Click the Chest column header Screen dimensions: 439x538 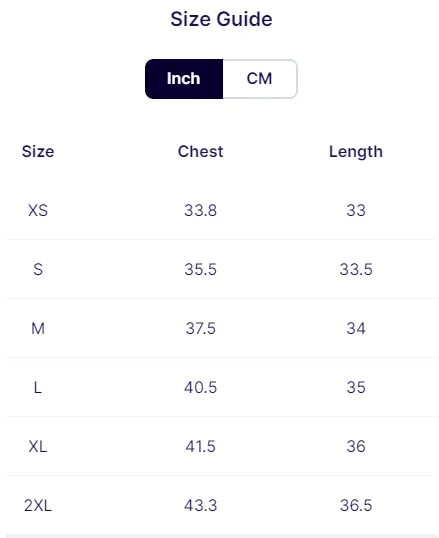(x=200, y=151)
